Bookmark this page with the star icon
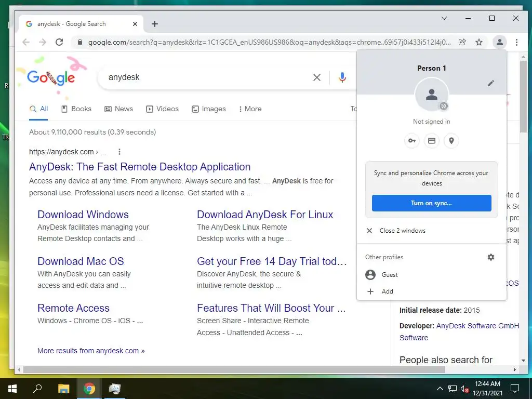Viewport: 532px width, 399px height. pos(478,42)
